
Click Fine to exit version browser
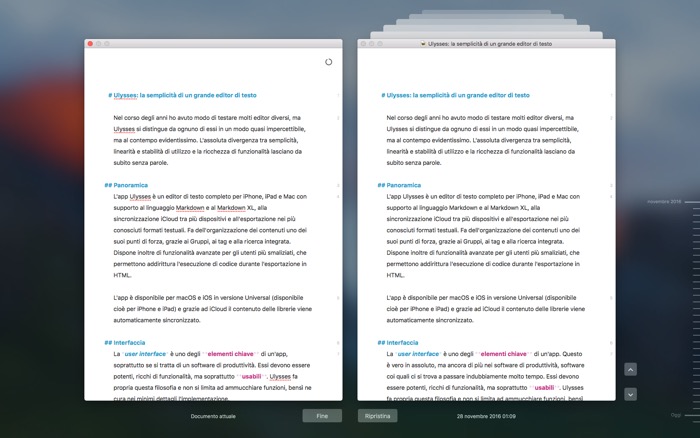322,416
